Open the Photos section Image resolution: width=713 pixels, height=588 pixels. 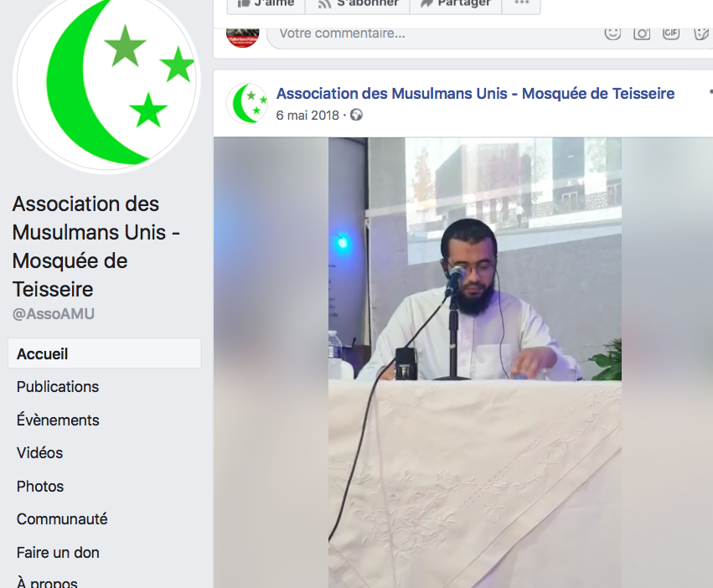[x=40, y=486]
